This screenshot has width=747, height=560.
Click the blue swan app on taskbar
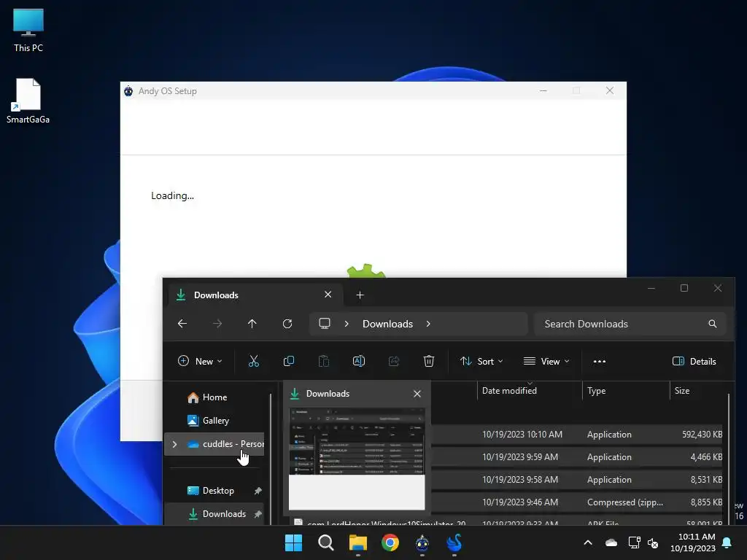(x=454, y=542)
